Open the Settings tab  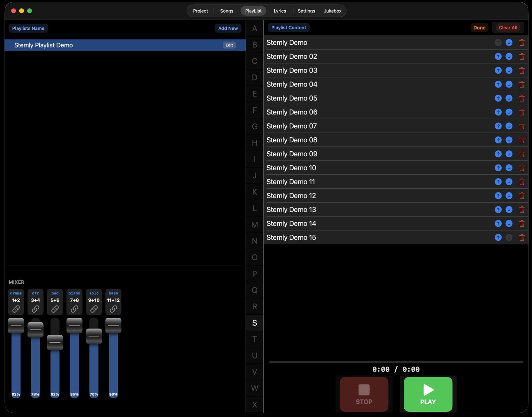point(307,11)
